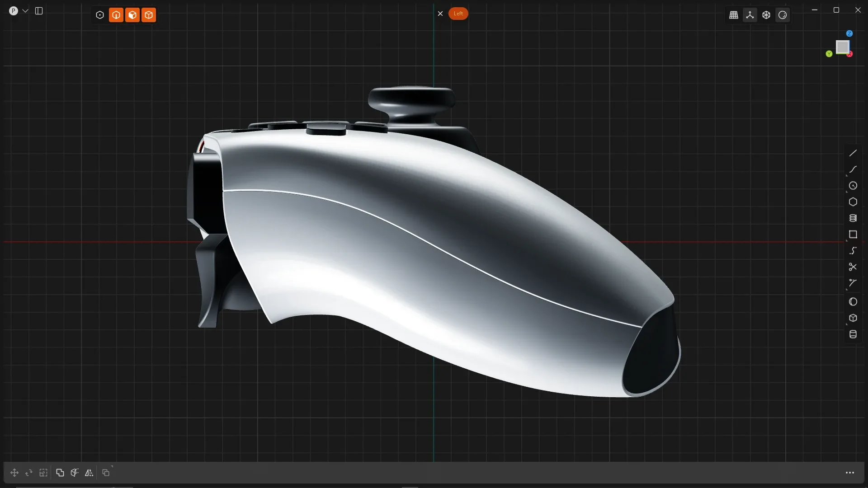Toggle solid selection mode
This screenshot has height=488, width=868.
(x=149, y=15)
